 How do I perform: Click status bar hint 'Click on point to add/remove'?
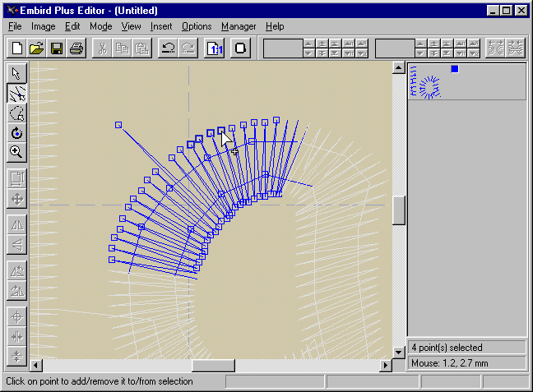(x=100, y=381)
